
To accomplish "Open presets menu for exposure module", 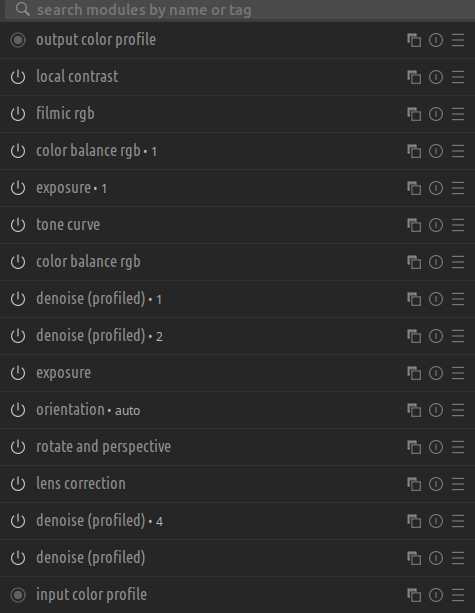I will (458, 373).
